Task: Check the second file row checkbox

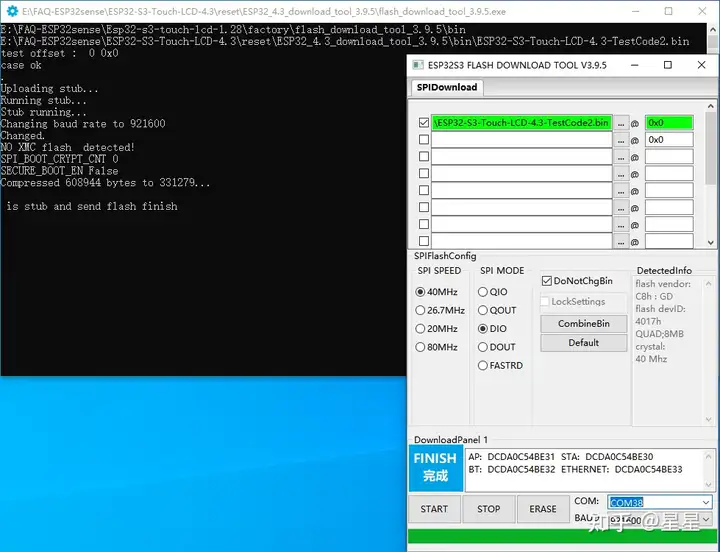Action: coord(424,140)
